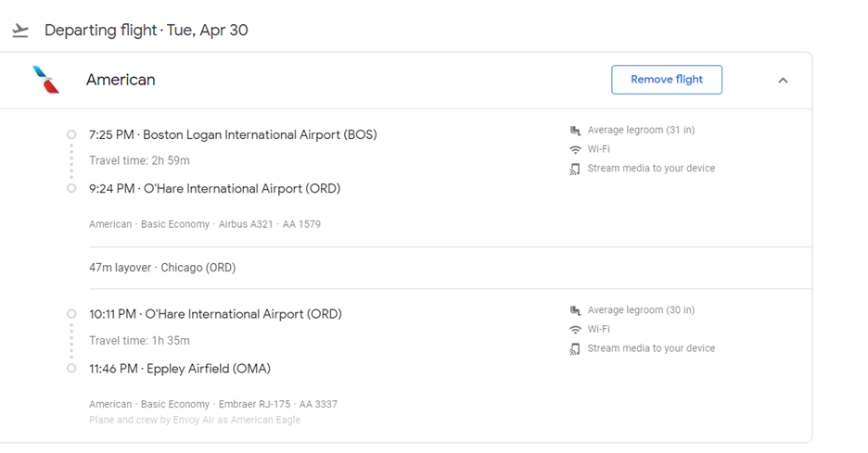Click the departing flight airplane icon
Screen dimensions: 868x453
(x=20, y=31)
